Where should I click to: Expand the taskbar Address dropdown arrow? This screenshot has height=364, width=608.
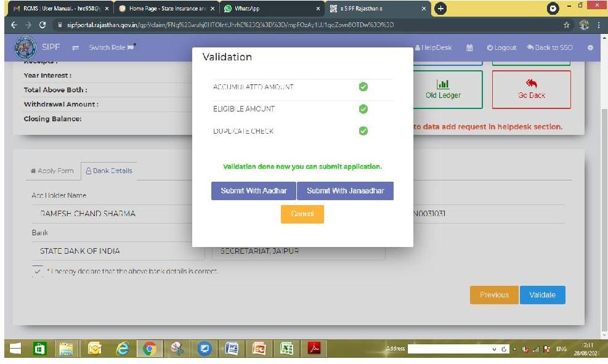pos(495,349)
